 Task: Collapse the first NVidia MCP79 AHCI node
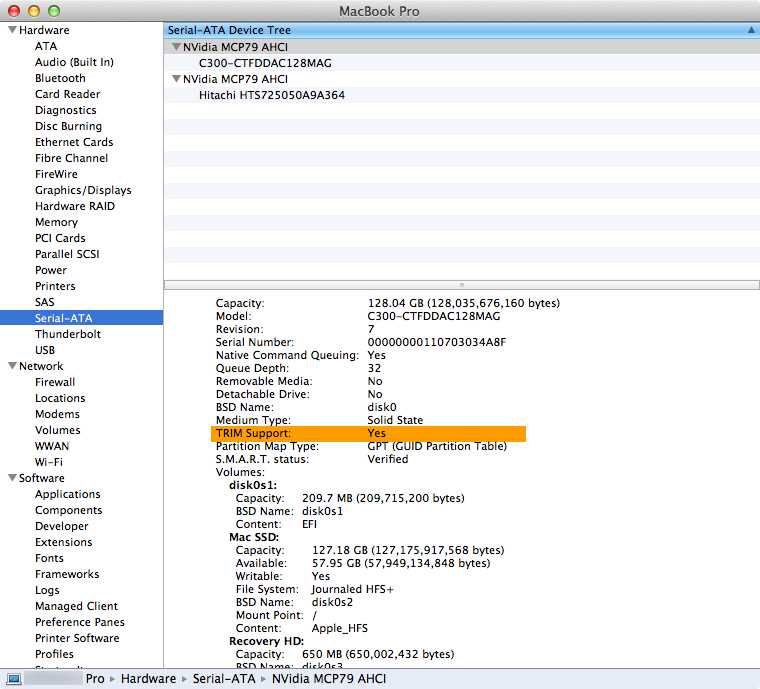pos(176,47)
